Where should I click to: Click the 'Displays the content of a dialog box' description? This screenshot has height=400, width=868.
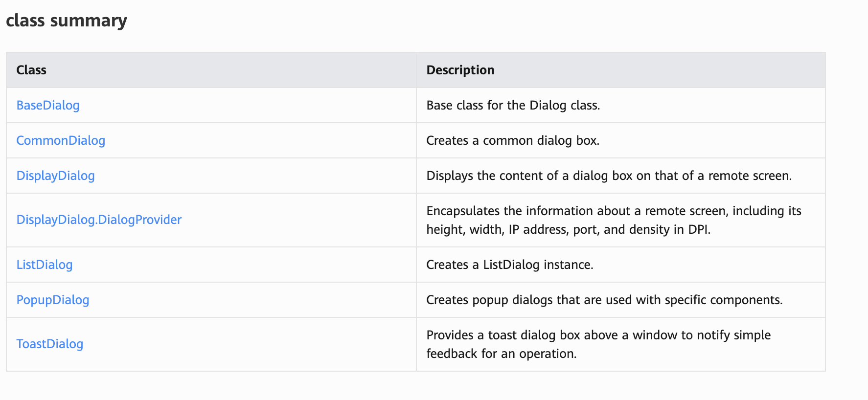[x=609, y=176]
